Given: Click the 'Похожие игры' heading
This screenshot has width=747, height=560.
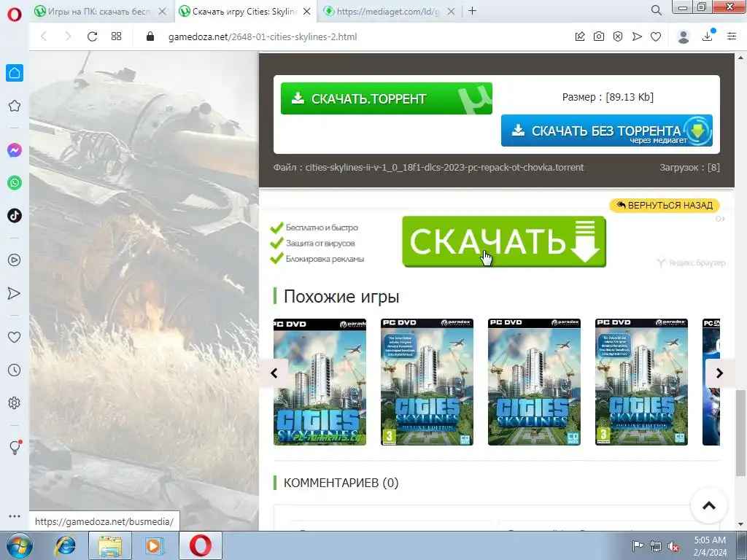Looking at the screenshot, I should tap(341, 296).
